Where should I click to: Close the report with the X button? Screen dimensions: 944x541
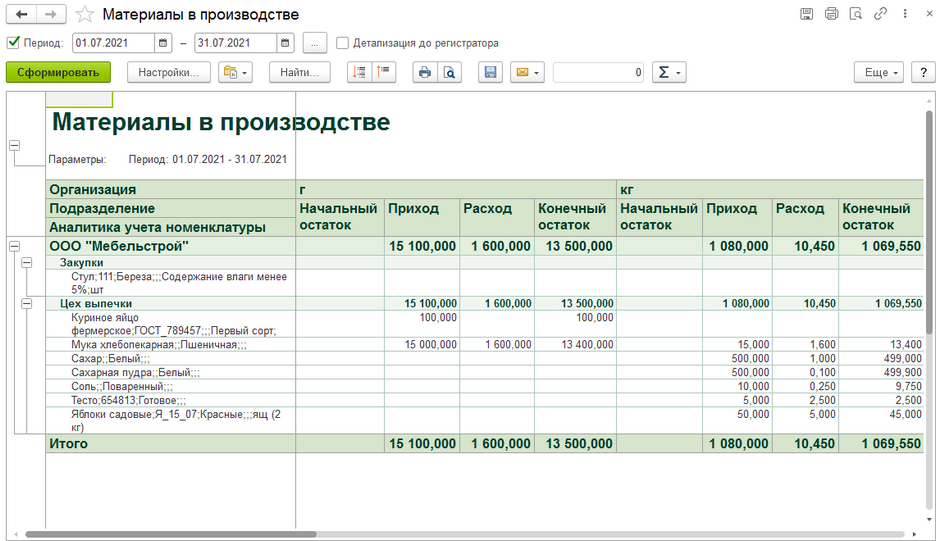point(930,14)
